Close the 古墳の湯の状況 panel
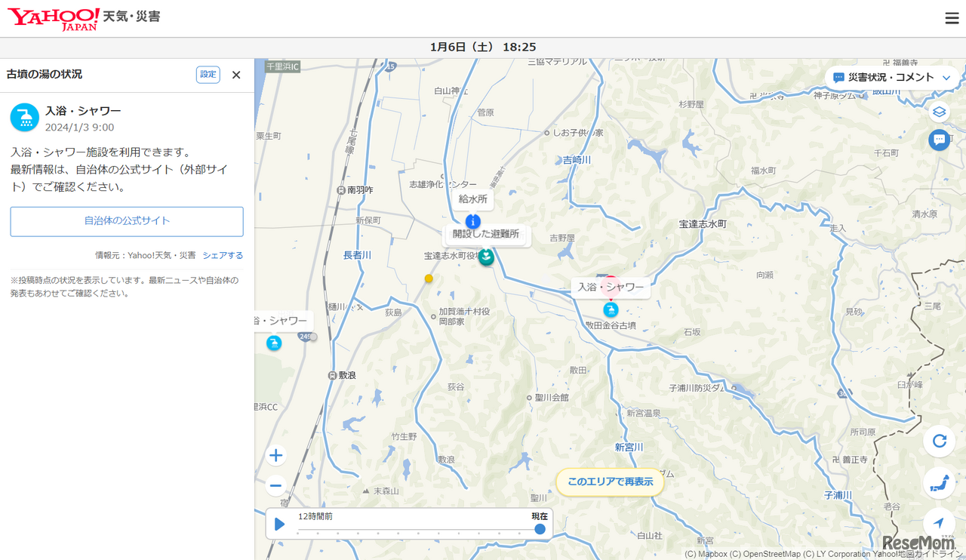 coord(236,75)
